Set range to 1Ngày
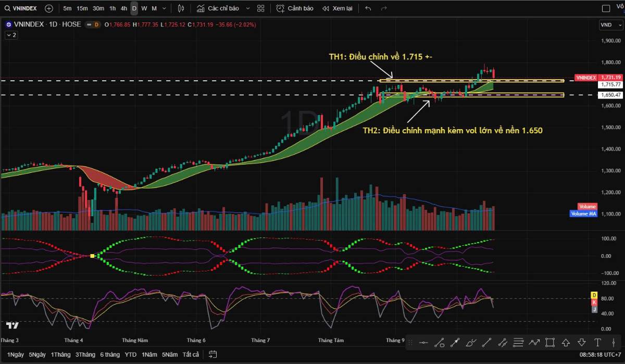This screenshot has width=625, height=364. 16,355
